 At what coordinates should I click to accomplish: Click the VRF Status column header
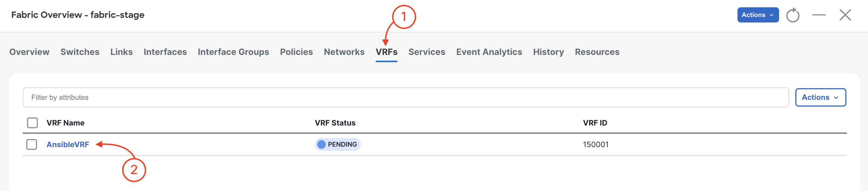click(x=335, y=123)
